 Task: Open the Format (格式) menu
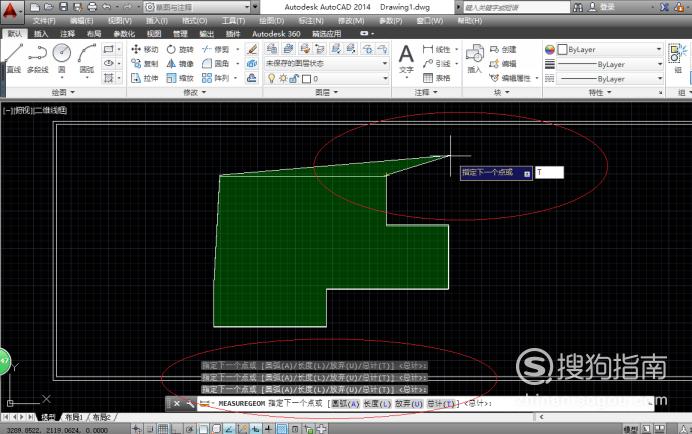tap(195, 21)
